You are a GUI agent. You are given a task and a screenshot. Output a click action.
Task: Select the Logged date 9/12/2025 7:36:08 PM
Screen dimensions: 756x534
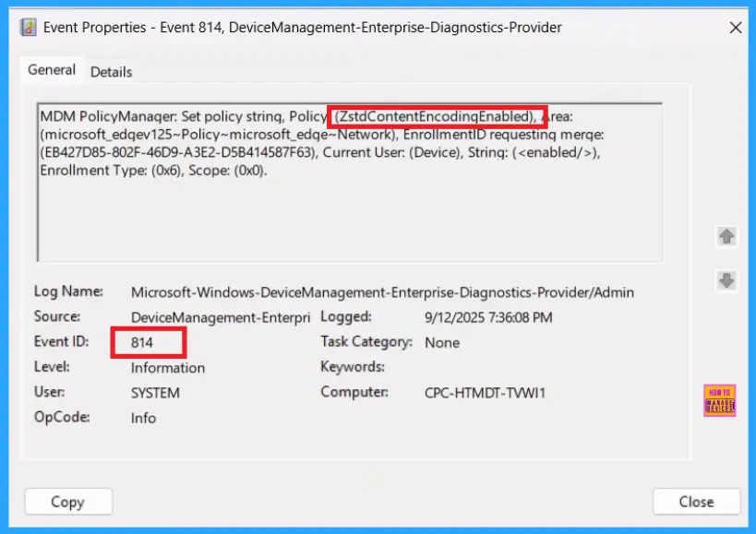click(x=488, y=317)
